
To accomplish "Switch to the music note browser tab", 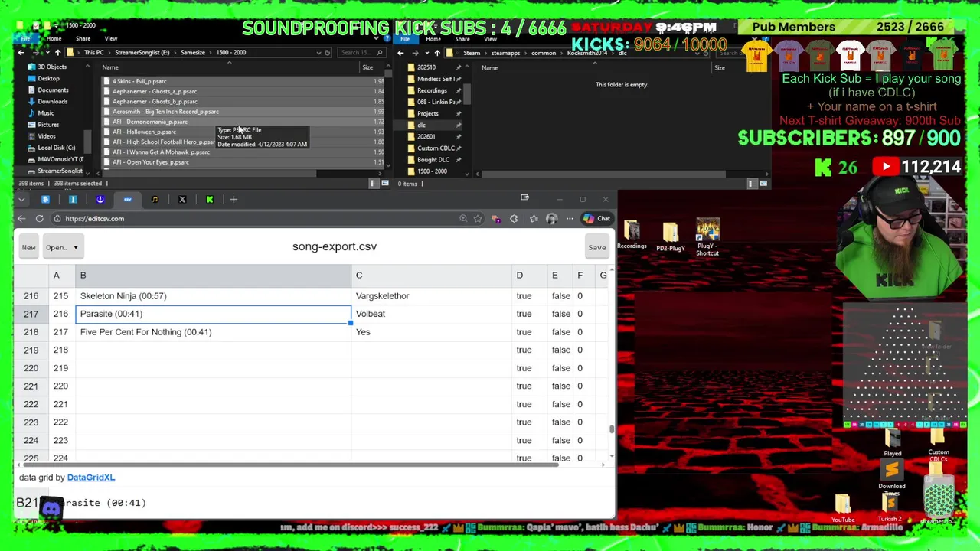I will [x=155, y=200].
